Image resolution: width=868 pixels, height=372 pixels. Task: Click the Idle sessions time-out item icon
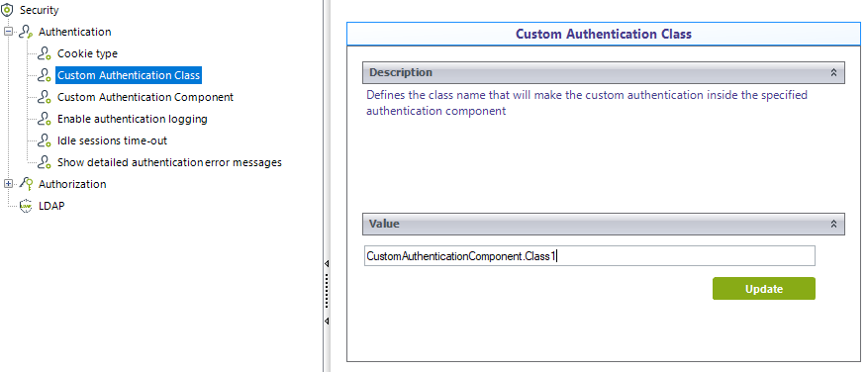[45, 140]
